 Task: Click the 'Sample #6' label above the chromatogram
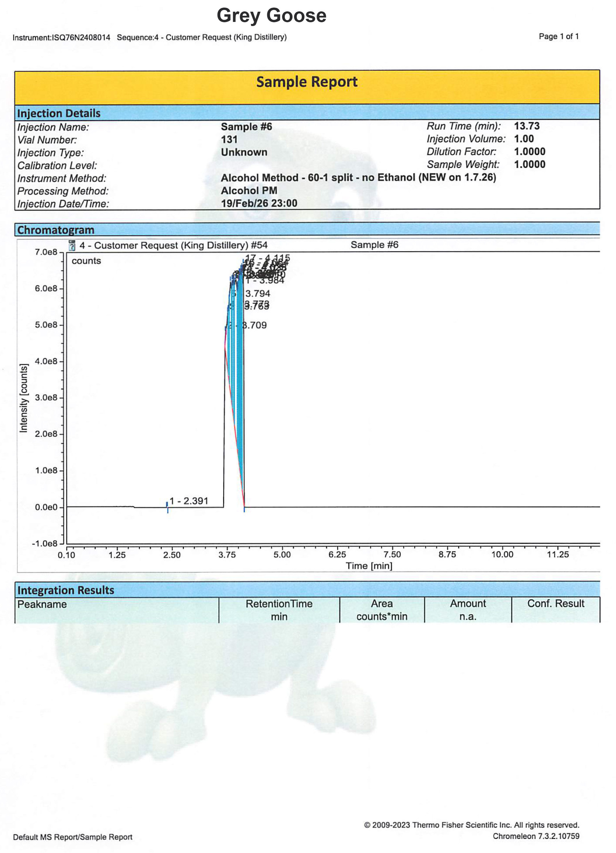pos(374,245)
